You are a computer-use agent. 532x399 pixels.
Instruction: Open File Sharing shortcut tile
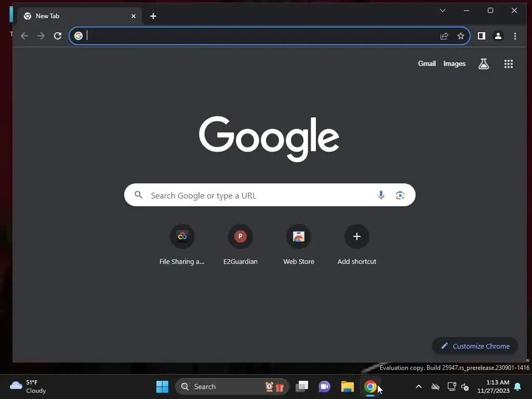point(182,245)
